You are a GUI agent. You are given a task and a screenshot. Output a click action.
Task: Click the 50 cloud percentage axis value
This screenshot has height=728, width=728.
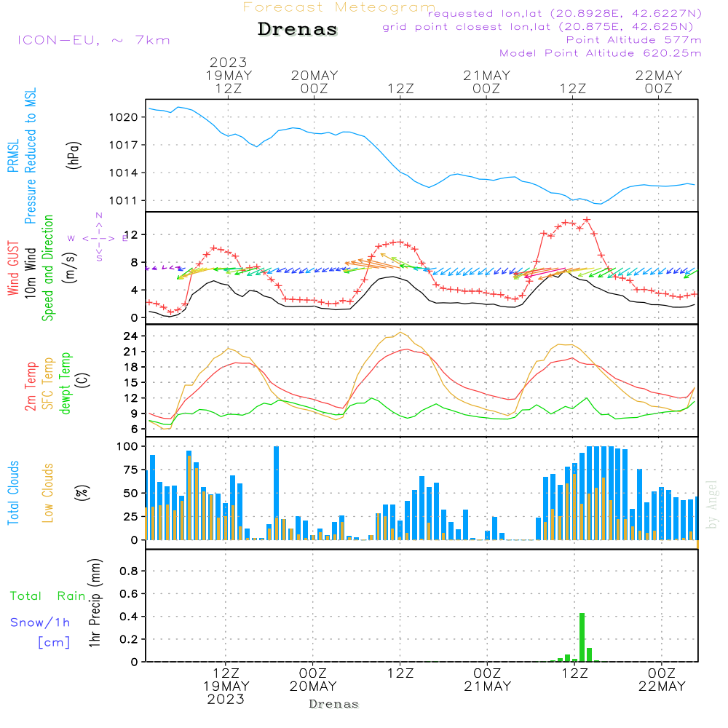(x=130, y=494)
